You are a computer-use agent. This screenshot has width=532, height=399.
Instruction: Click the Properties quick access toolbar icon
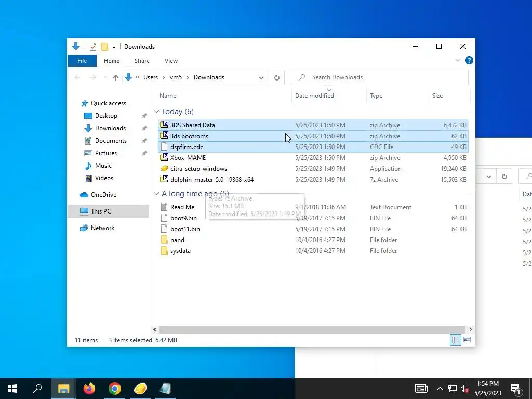pos(92,46)
